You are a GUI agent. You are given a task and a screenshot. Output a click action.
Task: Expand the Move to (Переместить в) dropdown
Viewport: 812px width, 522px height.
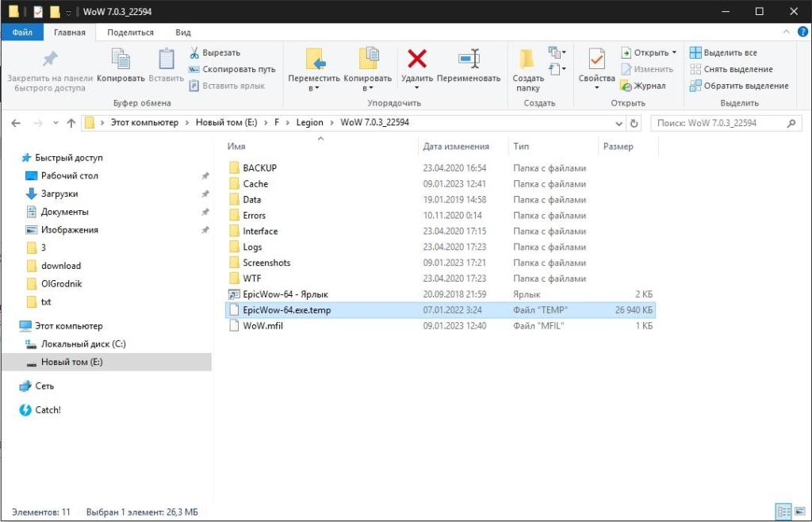(314, 88)
